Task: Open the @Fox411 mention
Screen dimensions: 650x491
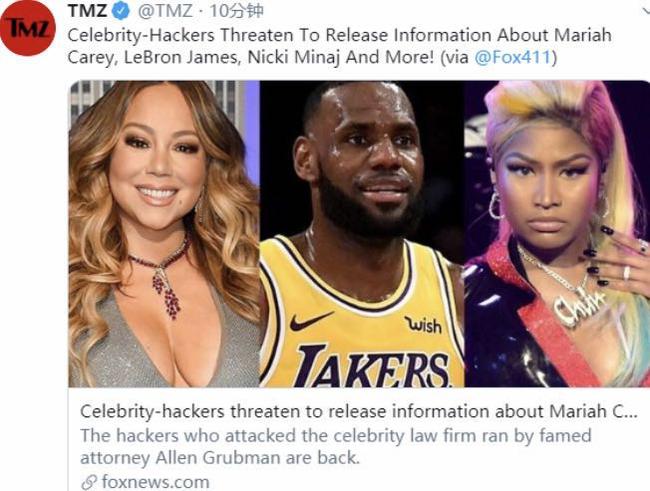Action: 512,57
